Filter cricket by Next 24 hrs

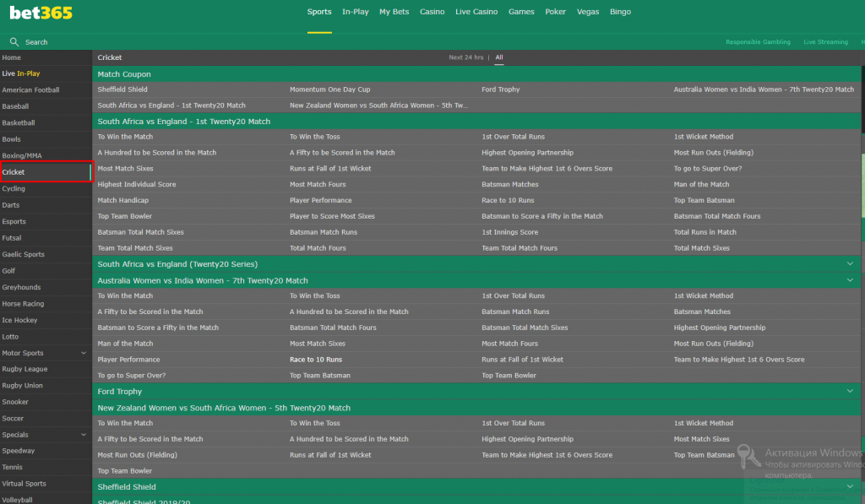pos(465,57)
